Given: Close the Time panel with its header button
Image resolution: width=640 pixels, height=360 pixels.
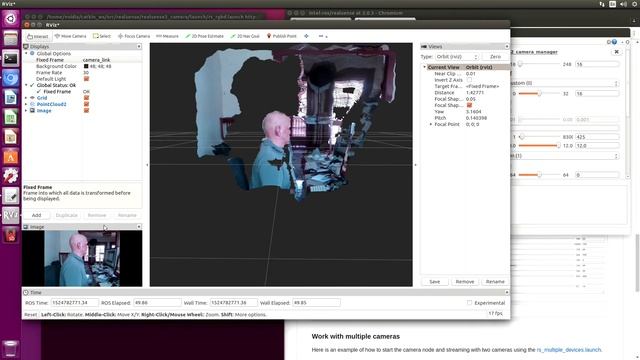Looking at the screenshot, I should 507,292.
